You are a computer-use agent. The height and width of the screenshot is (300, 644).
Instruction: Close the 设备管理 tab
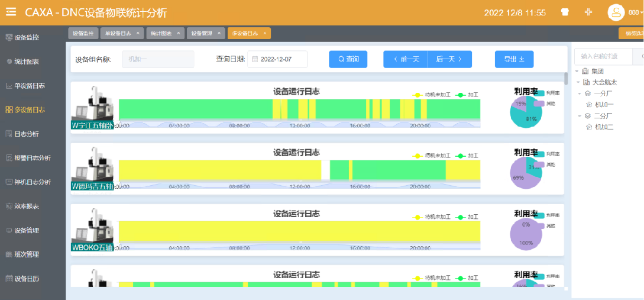(219, 33)
